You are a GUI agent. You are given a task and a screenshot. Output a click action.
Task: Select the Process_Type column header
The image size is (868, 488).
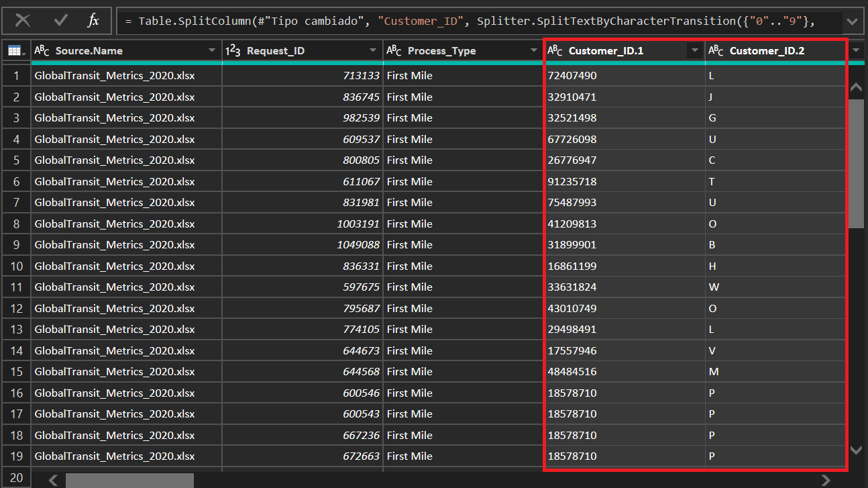click(x=463, y=50)
